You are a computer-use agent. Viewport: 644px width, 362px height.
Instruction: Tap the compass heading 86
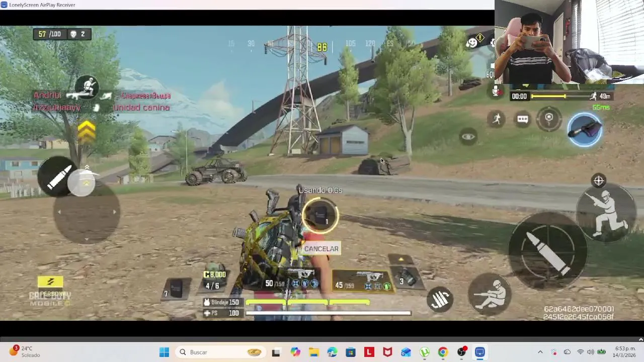point(321,47)
